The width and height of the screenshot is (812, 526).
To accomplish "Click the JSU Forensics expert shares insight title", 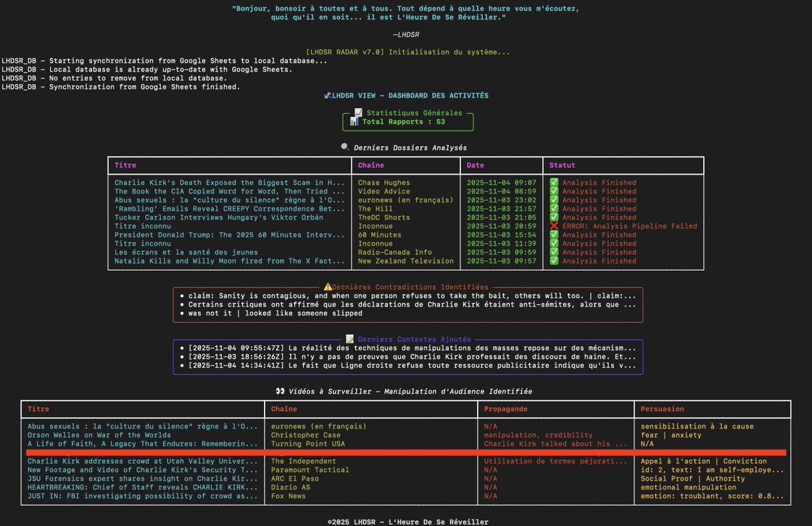I will [143, 479].
